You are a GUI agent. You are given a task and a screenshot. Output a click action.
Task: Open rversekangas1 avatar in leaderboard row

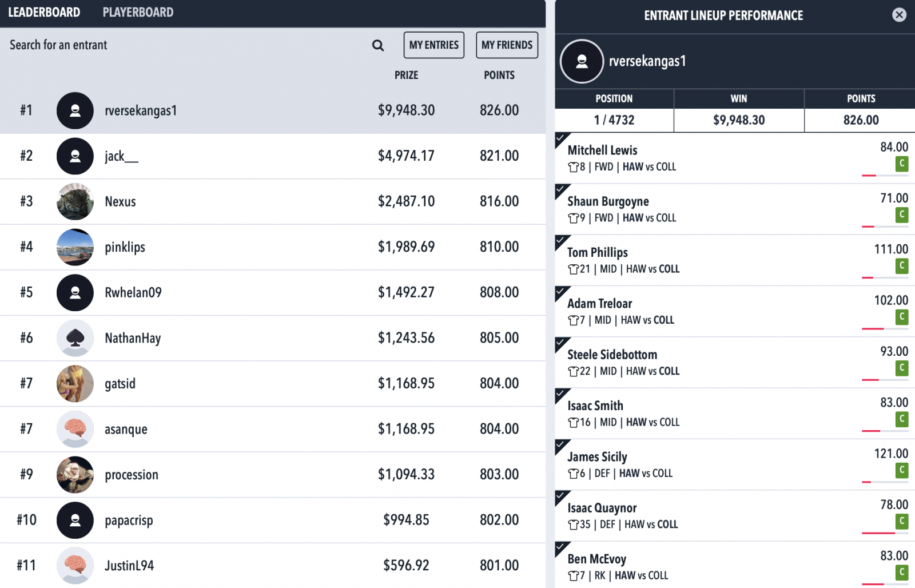coord(75,110)
